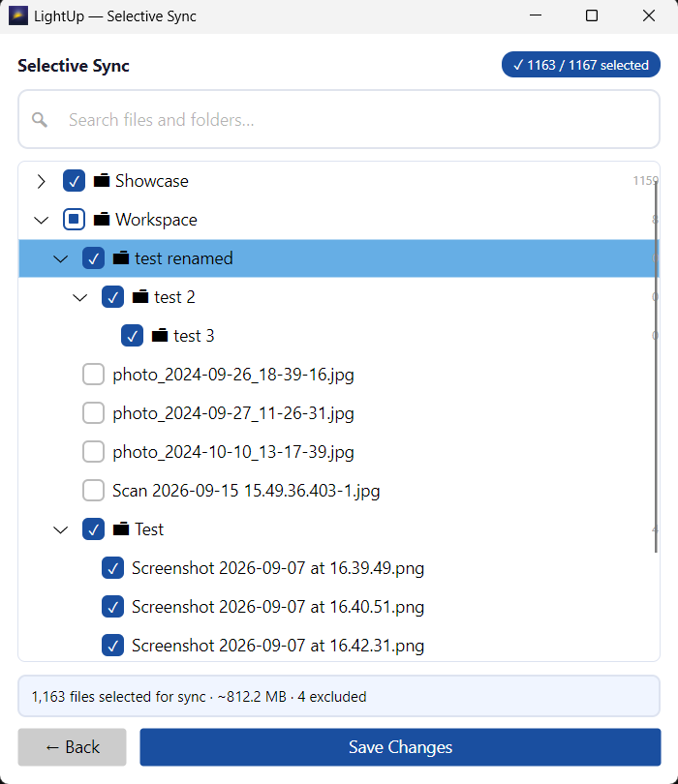
Task: Toggle the partially selected Workspace checkbox
Action: click(x=74, y=219)
